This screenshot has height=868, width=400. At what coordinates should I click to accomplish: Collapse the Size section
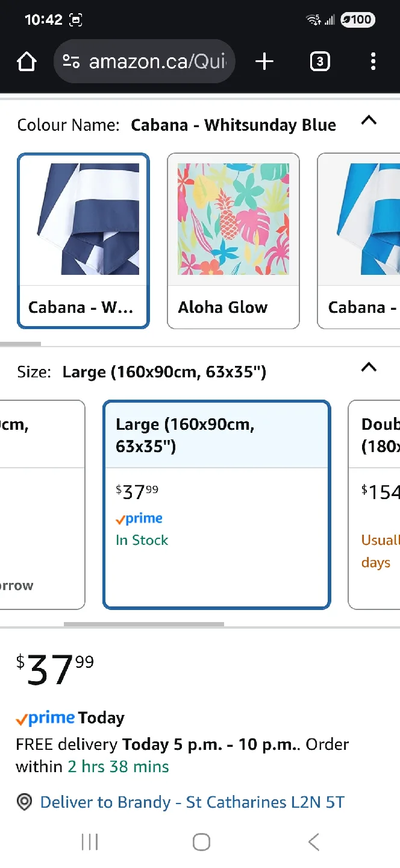click(369, 367)
